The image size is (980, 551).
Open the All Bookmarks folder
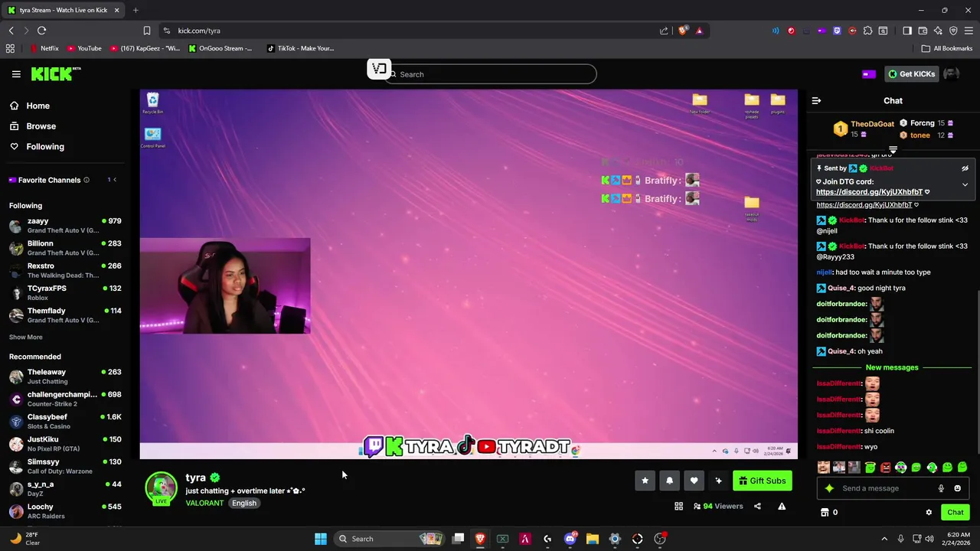[x=947, y=48]
